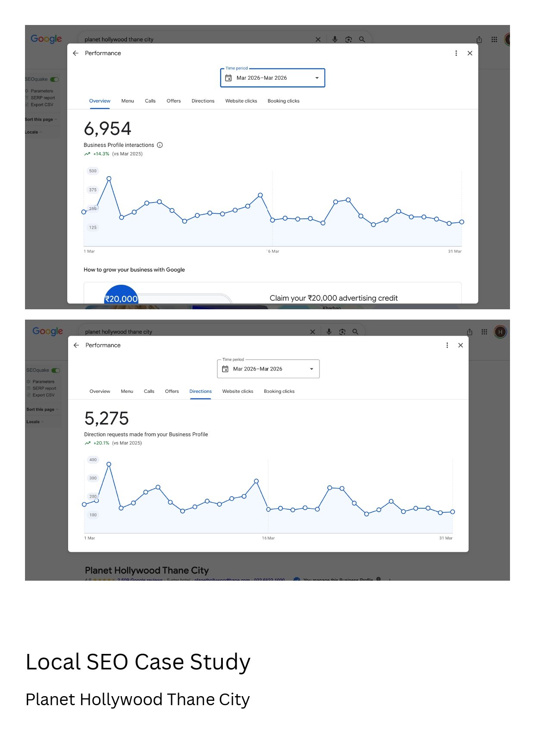Click the highest peak point on the interactions chart
The height and width of the screenshot is (756, 535).
pyautogui.click(x=109, y=178)
